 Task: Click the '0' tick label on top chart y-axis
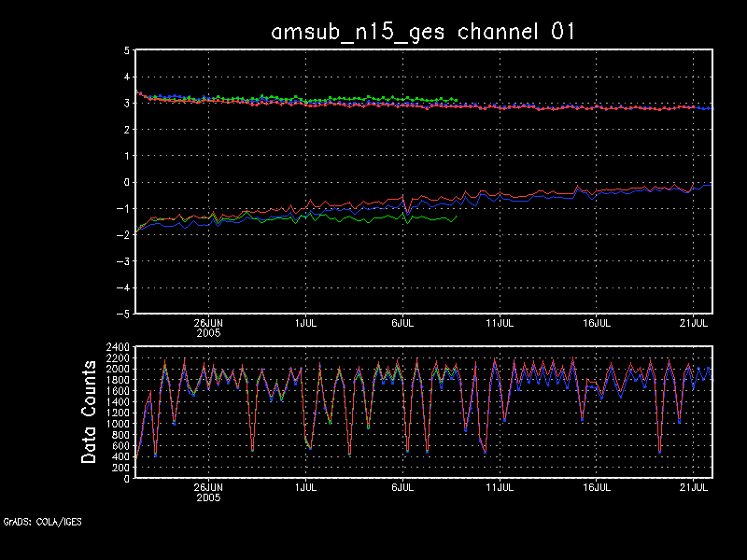126,183
